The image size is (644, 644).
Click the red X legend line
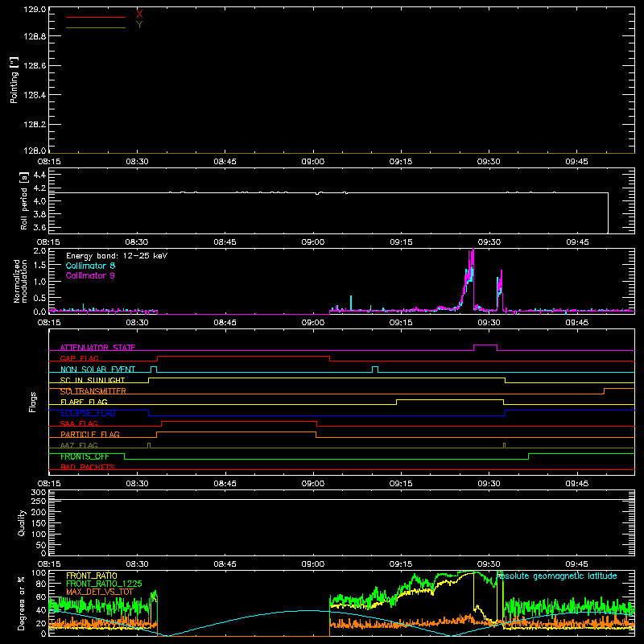(x=96, y=17)
